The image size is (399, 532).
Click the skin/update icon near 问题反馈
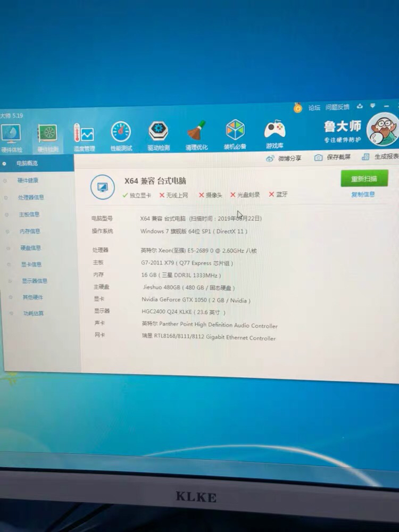[x=360, y=106]
